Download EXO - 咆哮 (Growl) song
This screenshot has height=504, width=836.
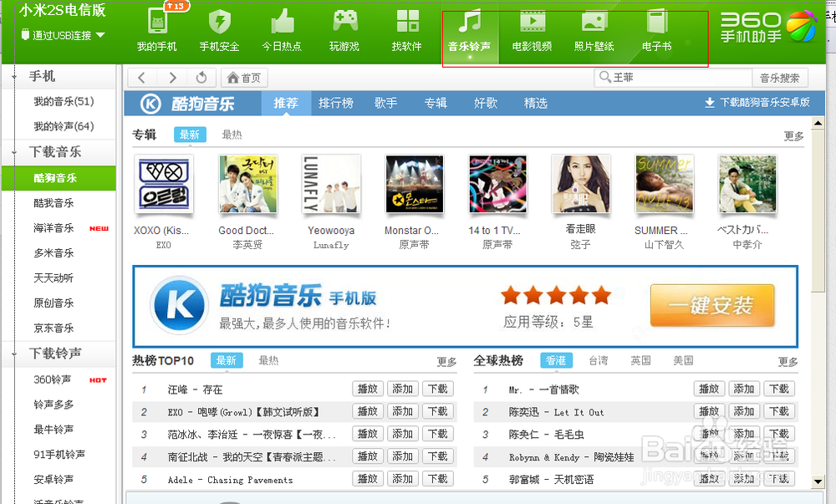(438, 411)
